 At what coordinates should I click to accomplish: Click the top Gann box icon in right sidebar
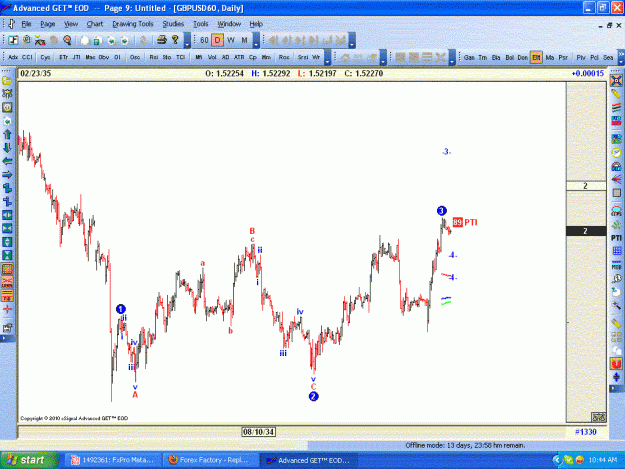point(616,81)
